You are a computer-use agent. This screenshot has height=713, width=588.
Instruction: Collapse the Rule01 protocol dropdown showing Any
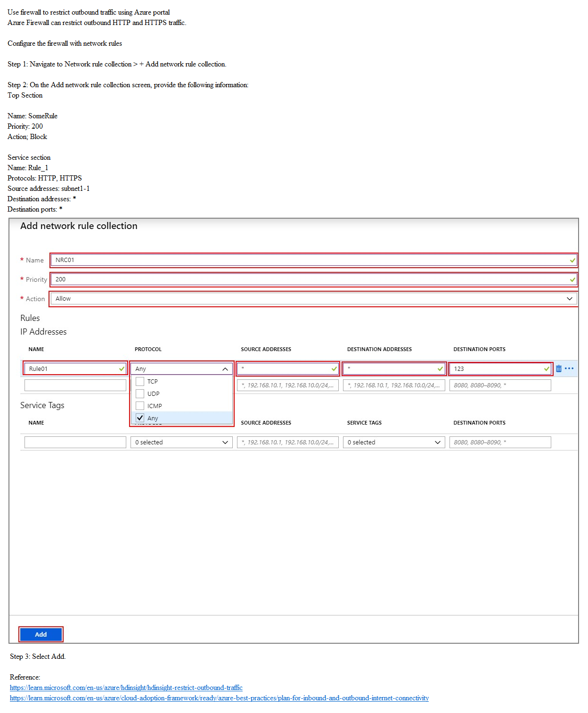point(181,369)
